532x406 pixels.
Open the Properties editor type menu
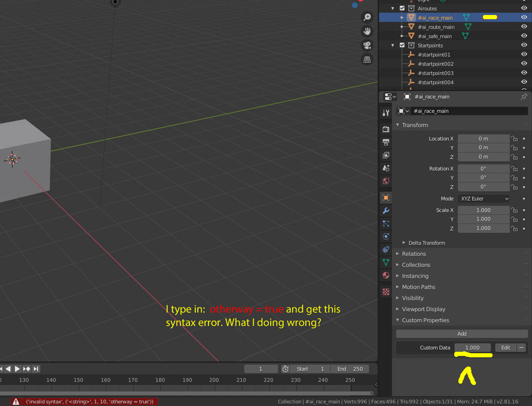pyautogui.click(x=390, y=97)
